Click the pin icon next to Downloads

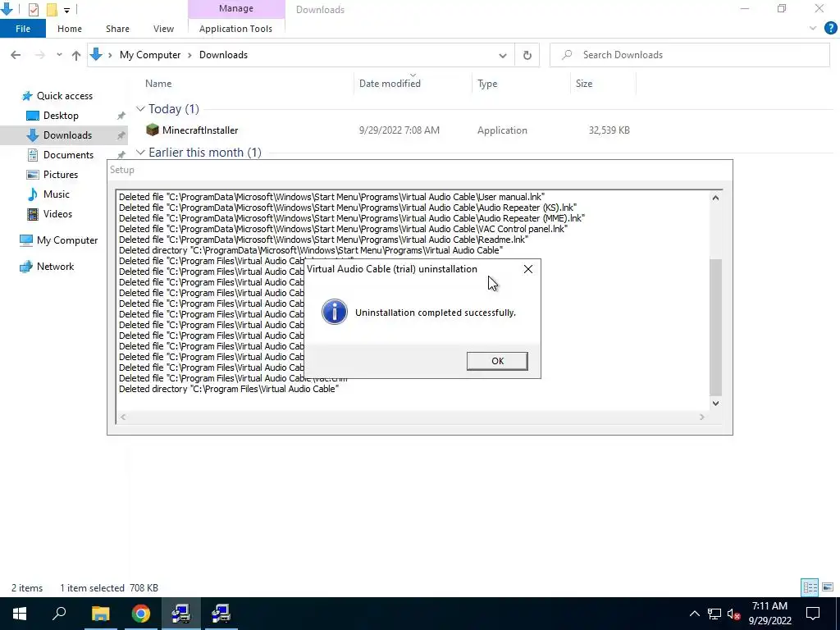(x=121, y=135)
